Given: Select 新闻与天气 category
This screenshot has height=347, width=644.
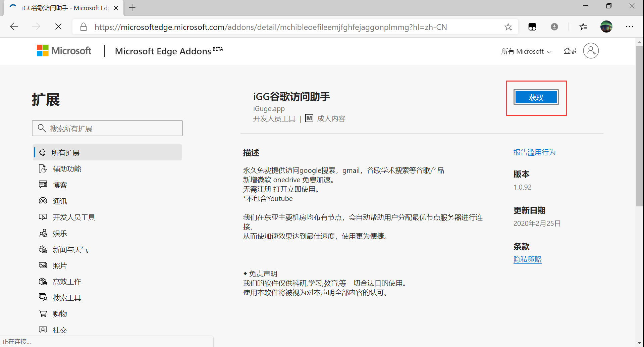Looking at the screenshot, I should tap(70, 249).
